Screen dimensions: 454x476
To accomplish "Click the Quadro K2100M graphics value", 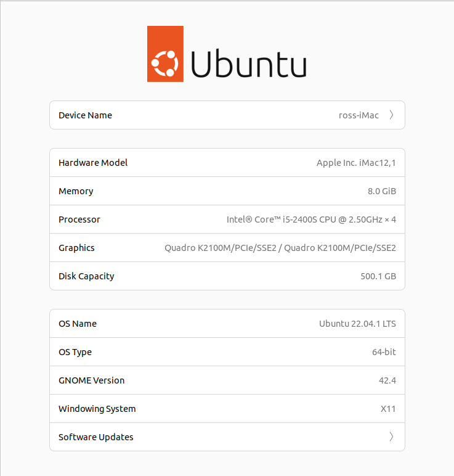I will [280, 248].
